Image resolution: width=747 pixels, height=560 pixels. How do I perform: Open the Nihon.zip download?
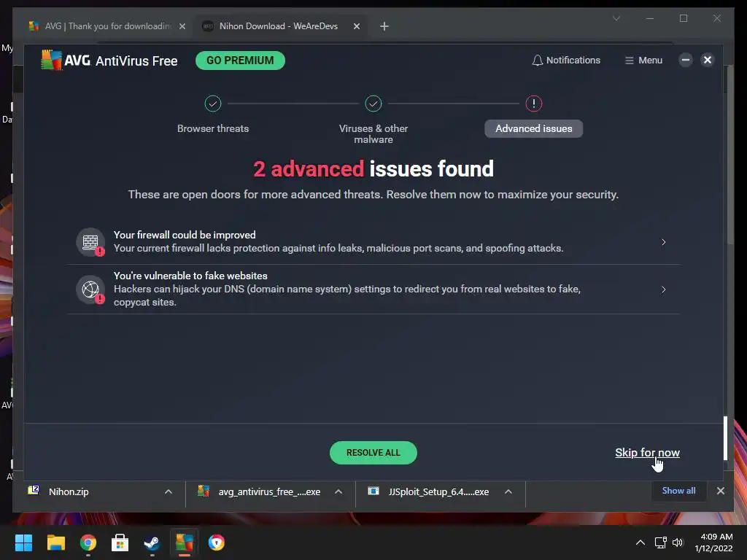69,492
